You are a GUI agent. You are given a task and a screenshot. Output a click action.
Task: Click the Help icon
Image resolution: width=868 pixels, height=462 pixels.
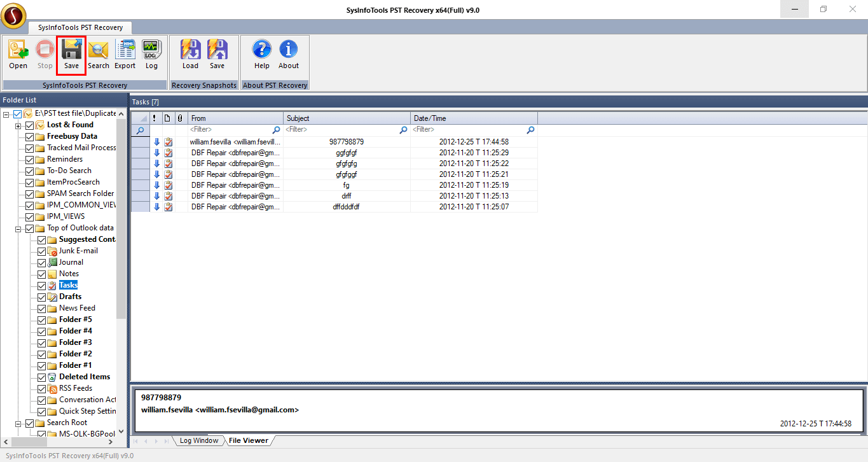[x=261, y=55]
